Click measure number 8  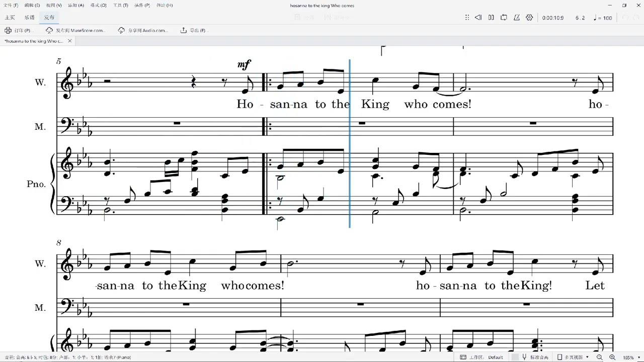pyautogui.click(x=59, y=243)
